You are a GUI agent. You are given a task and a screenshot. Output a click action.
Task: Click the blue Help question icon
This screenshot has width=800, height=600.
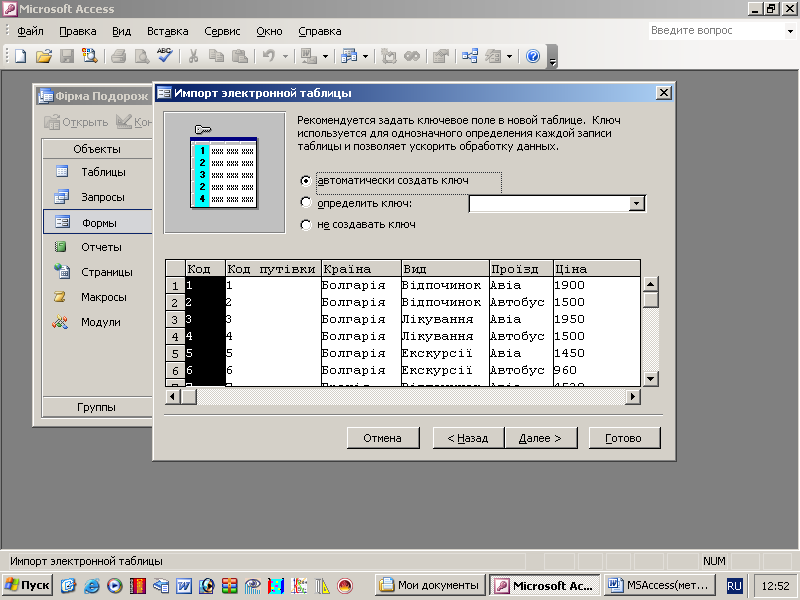[533, 56]
